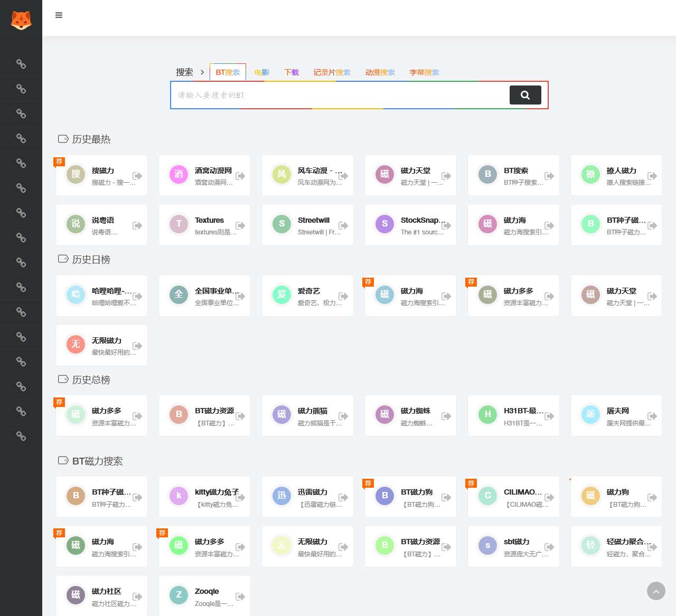This screenshot has height=616, width=676.
Task: Open the Textures card
Action: pyautogui.click(x=204, y=225)
